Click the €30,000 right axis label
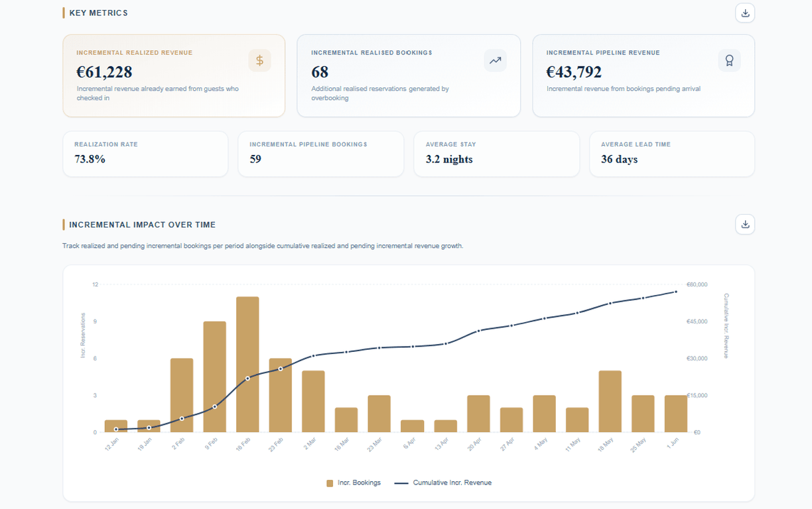This screenshot has height=509, width=812. [697, 359]
